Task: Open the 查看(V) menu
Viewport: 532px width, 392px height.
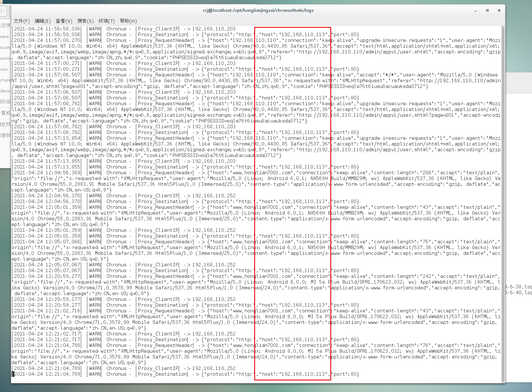Action: [64, 21]
